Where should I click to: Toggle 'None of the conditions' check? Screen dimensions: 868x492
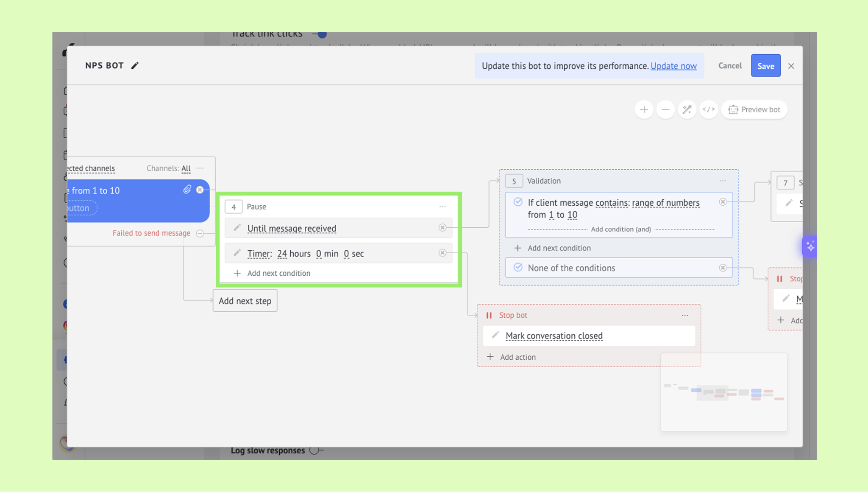(518, 267)
